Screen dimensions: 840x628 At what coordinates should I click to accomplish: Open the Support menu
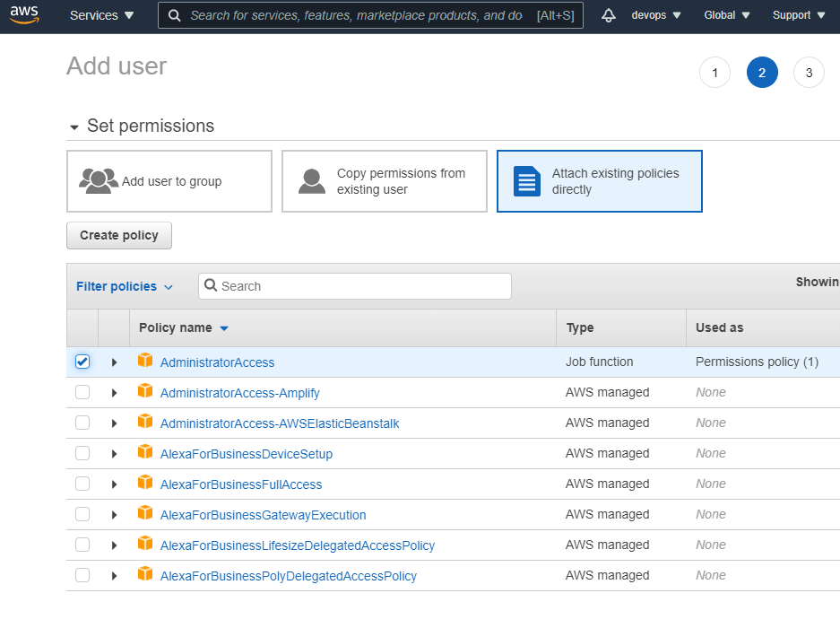click(x=799, y=15)
